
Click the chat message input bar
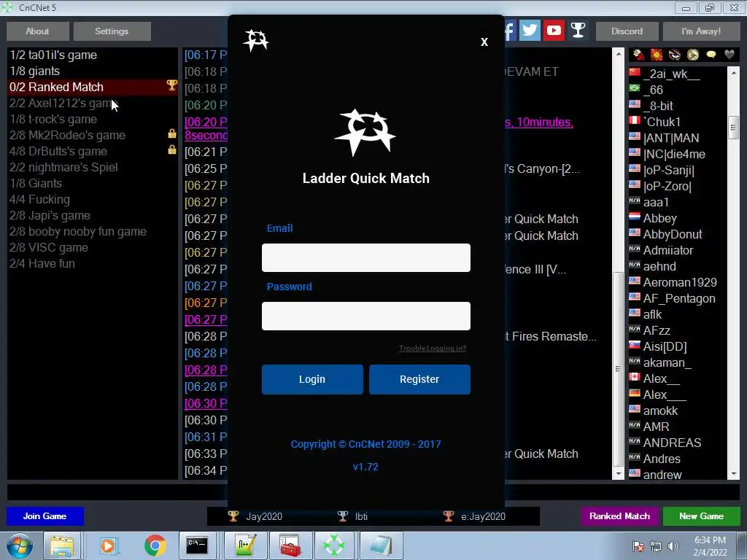[373, 492]
